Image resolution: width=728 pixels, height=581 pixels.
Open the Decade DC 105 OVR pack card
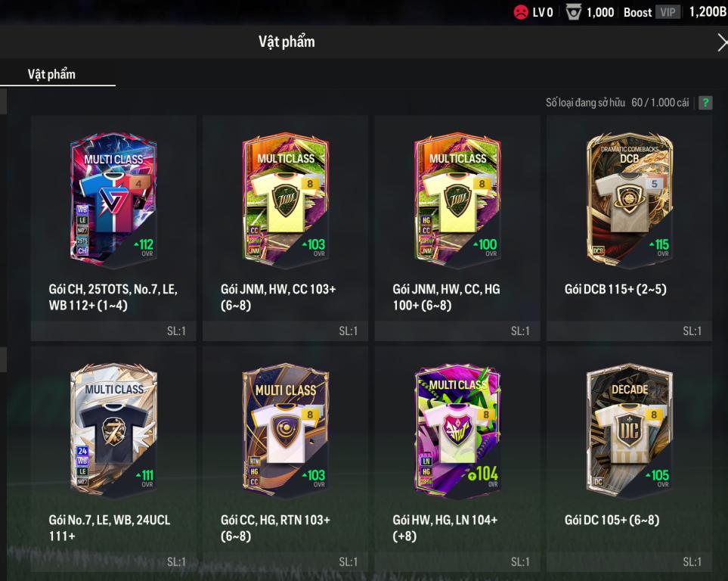(x=629, y=431)
